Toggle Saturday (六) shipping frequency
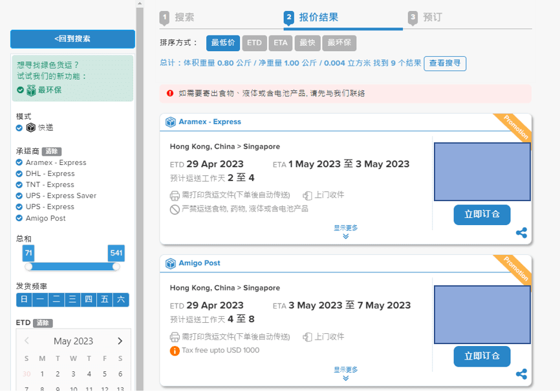This screenshot has height=392, width=560. pyautogui.click(x=121, y=299)
